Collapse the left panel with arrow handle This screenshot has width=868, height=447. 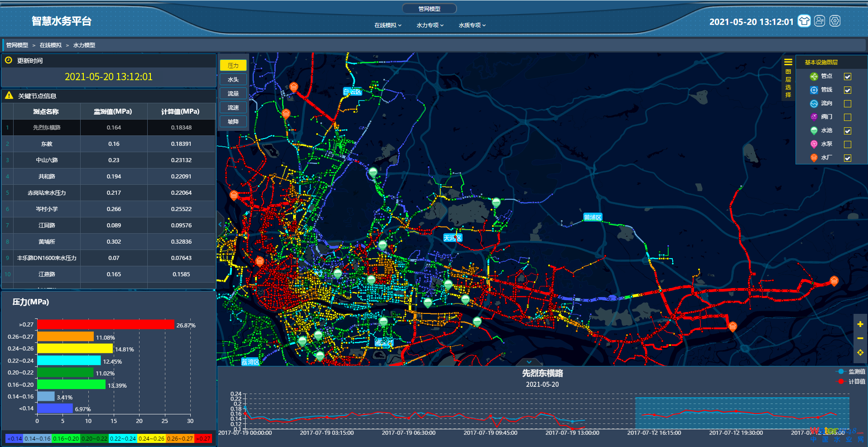(220, 224)
